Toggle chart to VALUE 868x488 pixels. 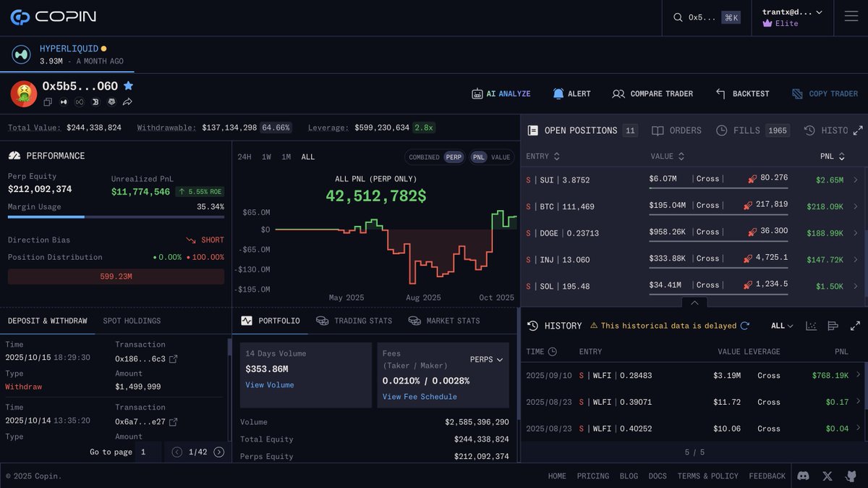click(x=501, y=157)
